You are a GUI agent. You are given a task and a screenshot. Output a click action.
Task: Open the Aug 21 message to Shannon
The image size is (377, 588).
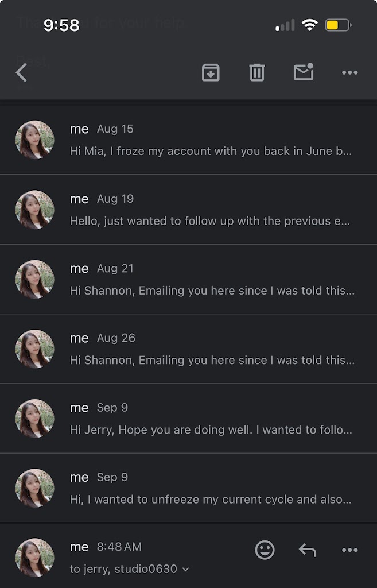click(x=210, y=291)
